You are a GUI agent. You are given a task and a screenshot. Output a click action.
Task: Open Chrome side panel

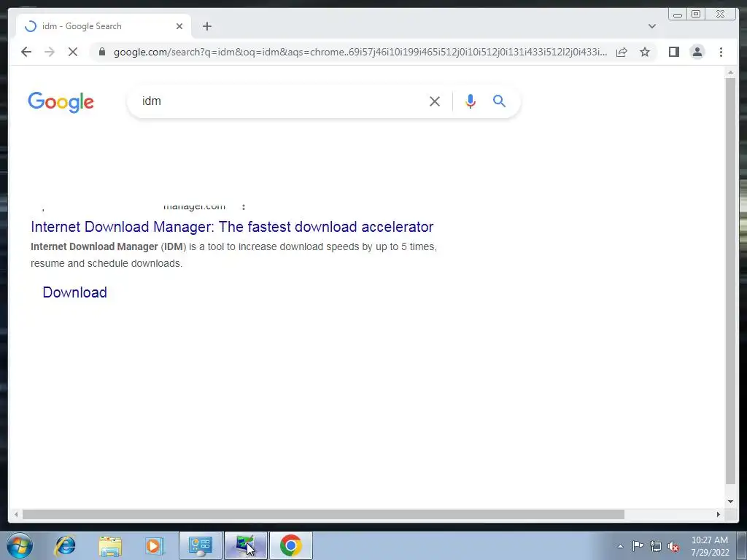point(673,52)
